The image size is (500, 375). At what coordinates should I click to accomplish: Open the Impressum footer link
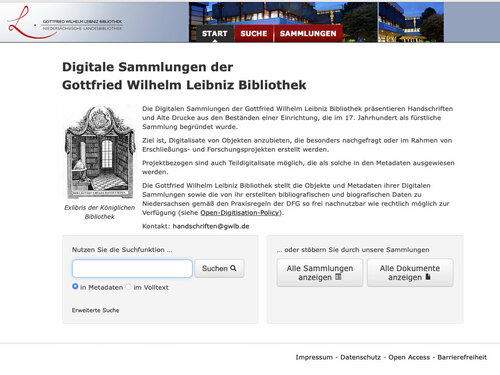[x=314, y=357]
